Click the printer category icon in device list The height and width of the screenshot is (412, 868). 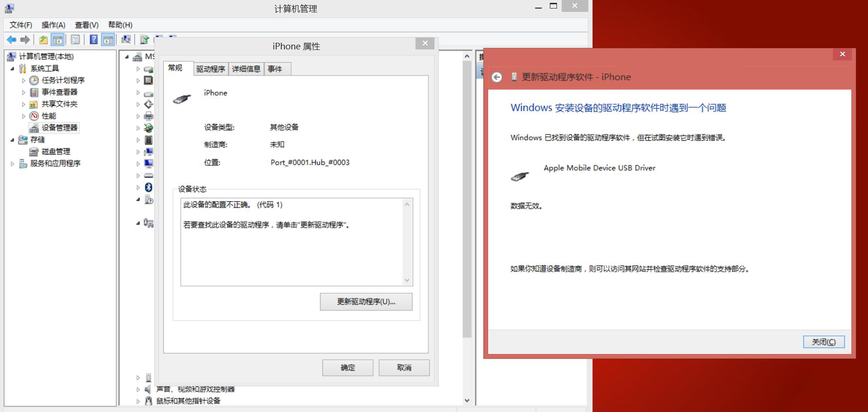click(x=149, y=116)
